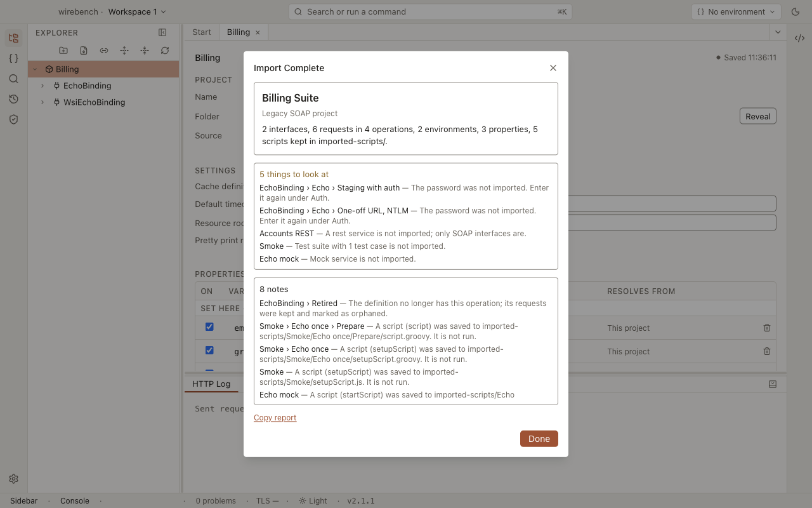Screen dimensions: 812x508
Task: Open the shield check icon in activity bar
Action: 13,119
